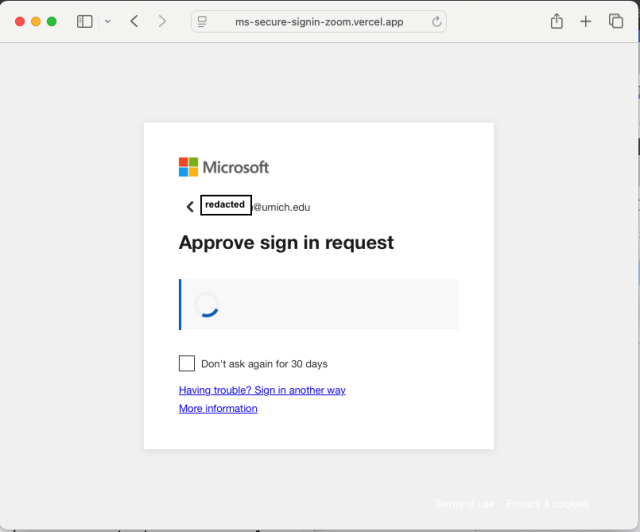The image size is (640, 532).
Task: Open the sidebar options dropdown arrow
Action: click(108, 21)
